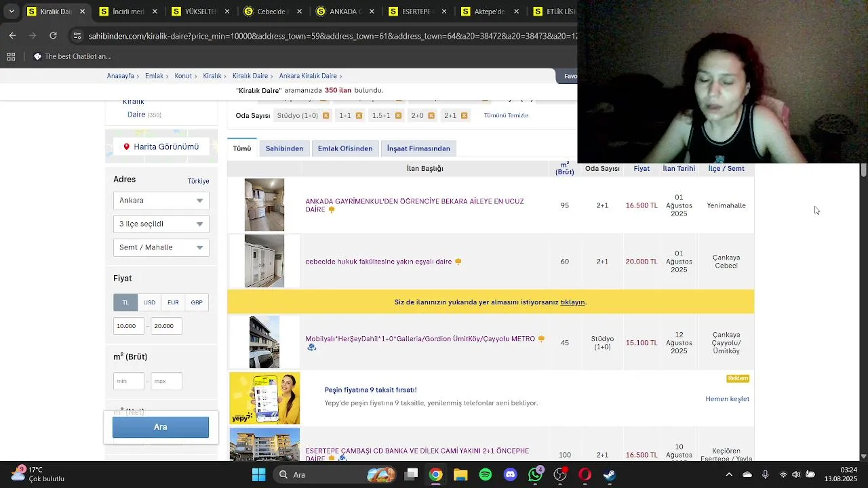868x488 pixels.
Task: Remove the 1.5+1 room filter chip
Action: [398, 116]
